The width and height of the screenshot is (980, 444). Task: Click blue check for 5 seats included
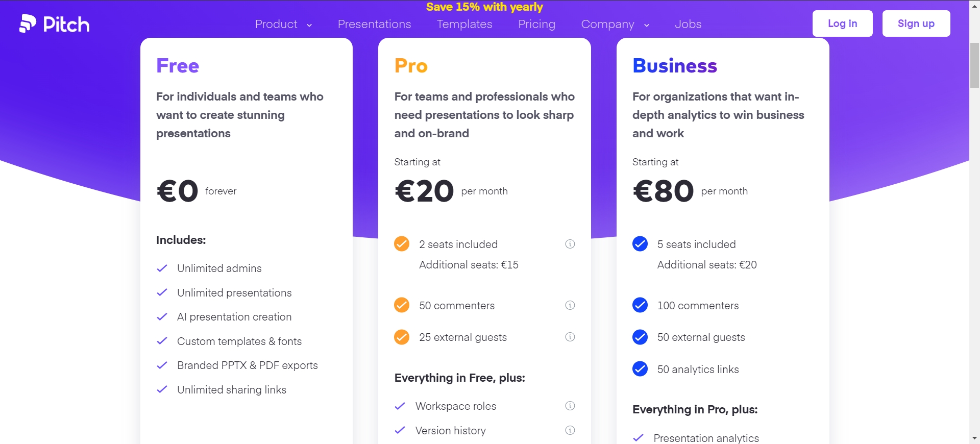pos(640,244)
